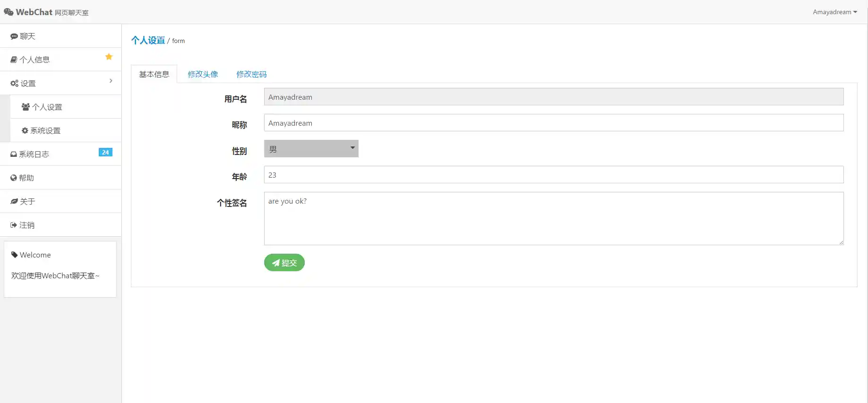Focus the 昵称 nickname input field
The height and width of the screenshot is (403, 868).
click(553, 123)
